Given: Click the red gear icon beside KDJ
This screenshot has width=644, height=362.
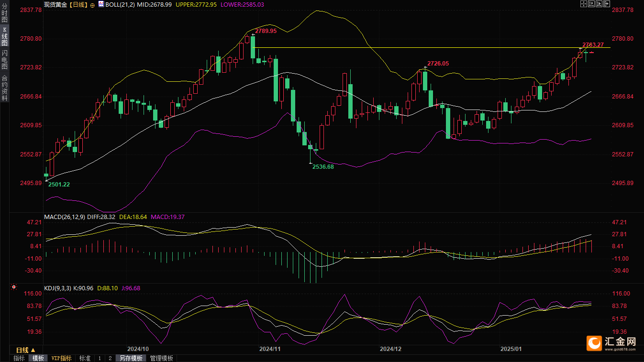Looking at the screenshot, I should [x=13, y=288].
